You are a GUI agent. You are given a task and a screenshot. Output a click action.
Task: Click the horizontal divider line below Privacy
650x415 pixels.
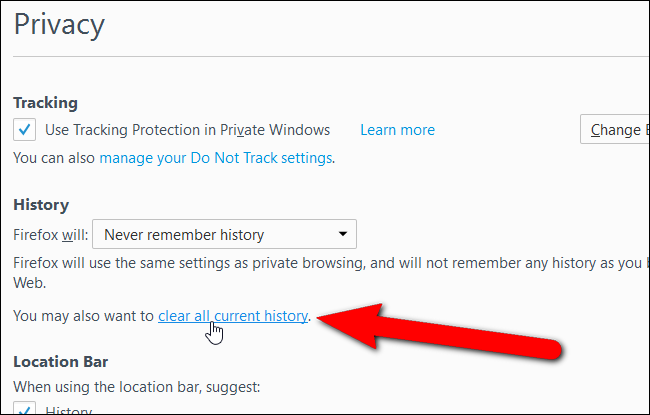tap(331, 56)
